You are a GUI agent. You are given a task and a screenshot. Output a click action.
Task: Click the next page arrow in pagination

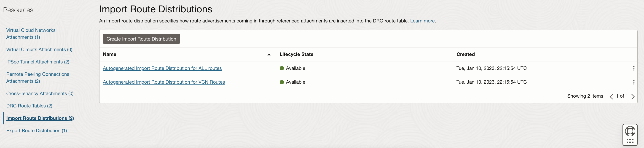pos(633,96)
